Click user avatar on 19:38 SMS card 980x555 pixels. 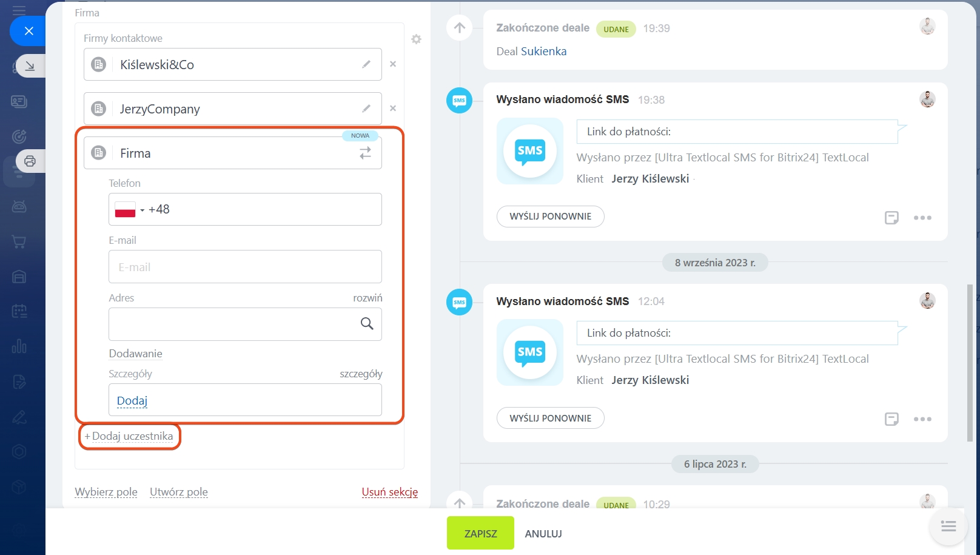coord(927,99)
